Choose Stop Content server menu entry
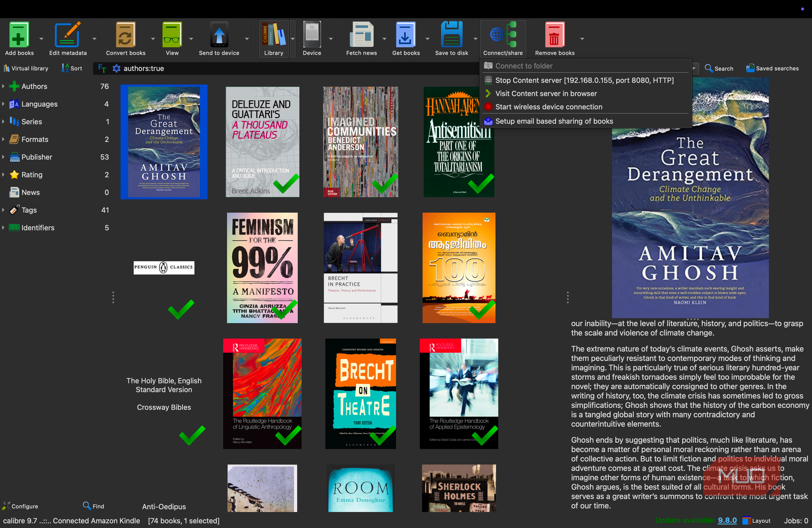This screenshot has width=812, height=528. click(x=586, y=80)
